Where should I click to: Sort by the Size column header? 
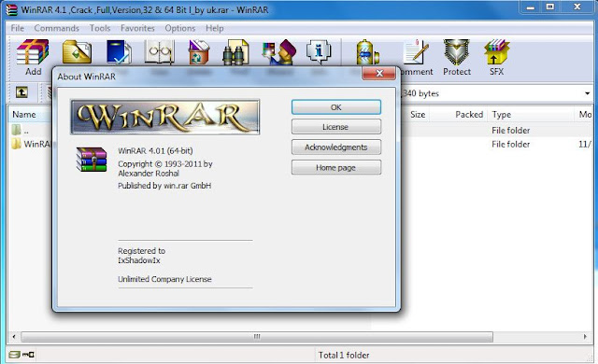pyautogui.click(x=416, y=114)
